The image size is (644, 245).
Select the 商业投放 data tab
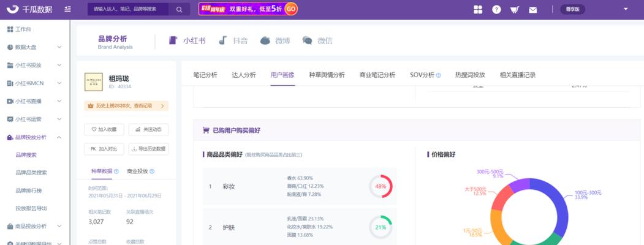[137, 171]
